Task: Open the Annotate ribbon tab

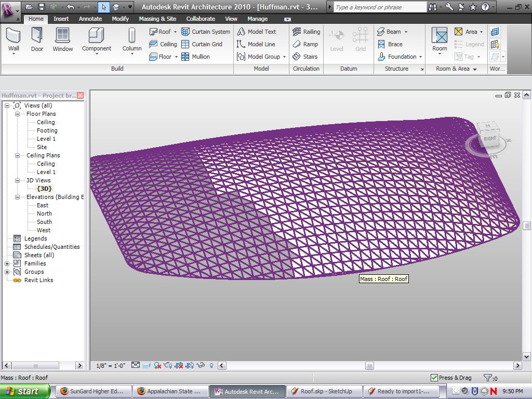Action: point(90,19)
